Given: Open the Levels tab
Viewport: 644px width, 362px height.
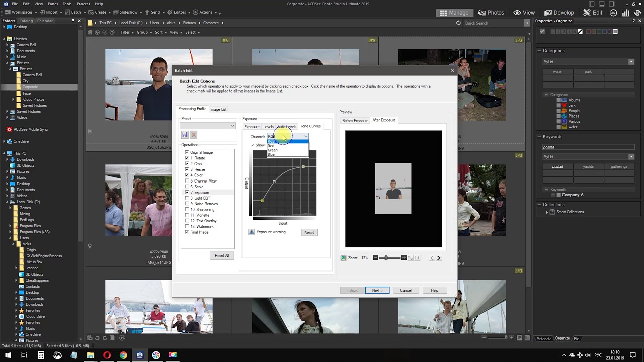Looking at the screenshot, I should pyautogui.click(x=268, y=127).
